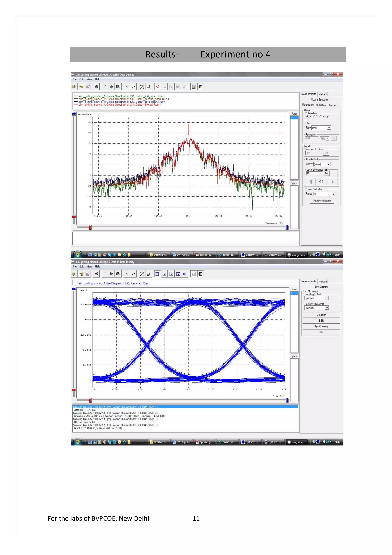
Task: Click zoom-to-fit icon in Scope 1 toolbar
Action: coord(142,274)
